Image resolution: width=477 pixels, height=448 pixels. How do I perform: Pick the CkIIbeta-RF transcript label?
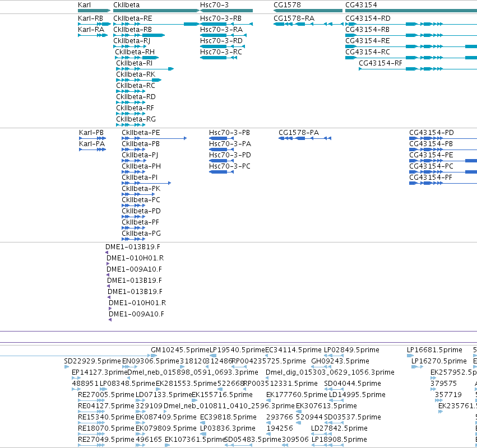coord(135,109)
